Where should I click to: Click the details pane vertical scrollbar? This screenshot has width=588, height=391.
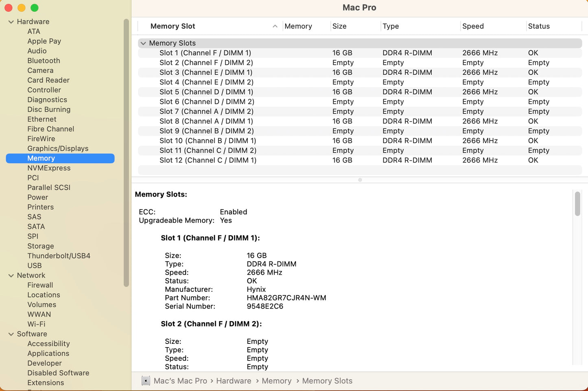pyautogui.click(x=577, y=204)
